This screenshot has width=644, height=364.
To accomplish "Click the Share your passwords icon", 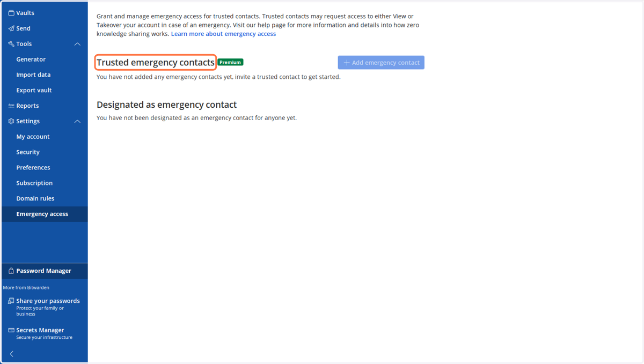I will [11, 301].
